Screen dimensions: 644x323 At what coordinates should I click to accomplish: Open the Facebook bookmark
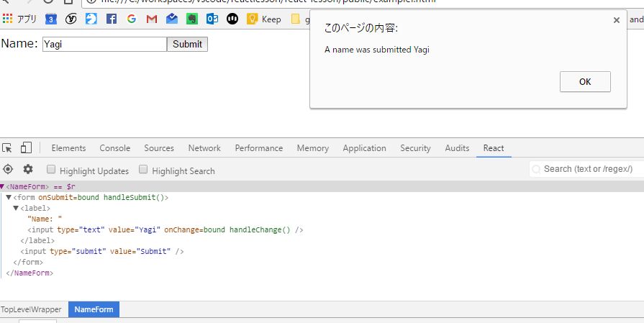[x=112, y=19]
